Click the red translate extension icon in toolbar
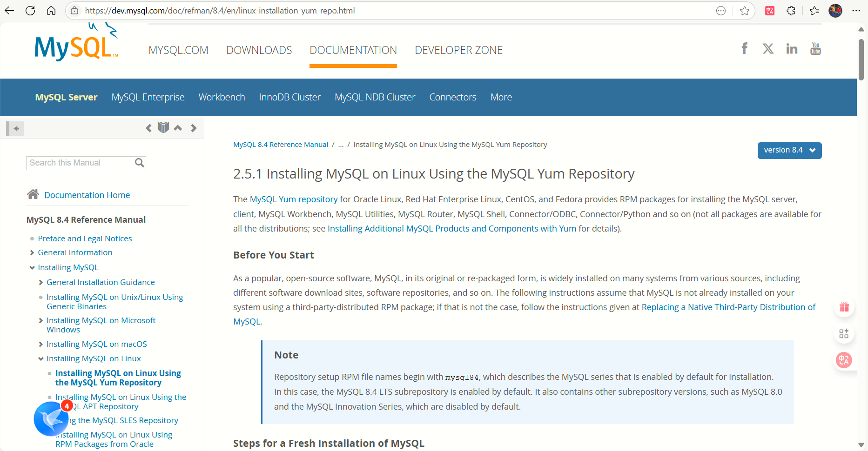Image resolution: width=868 pixels, height=451 pixels. [770, 11]
